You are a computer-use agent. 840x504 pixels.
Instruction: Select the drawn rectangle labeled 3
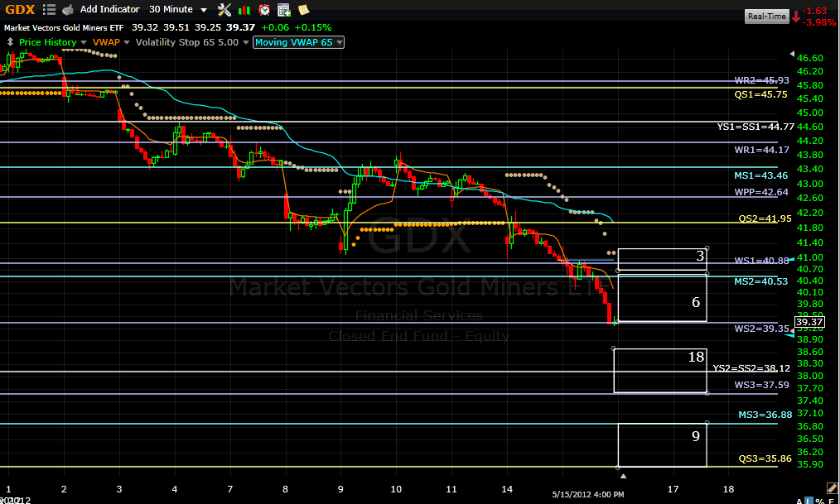[662, 260]
